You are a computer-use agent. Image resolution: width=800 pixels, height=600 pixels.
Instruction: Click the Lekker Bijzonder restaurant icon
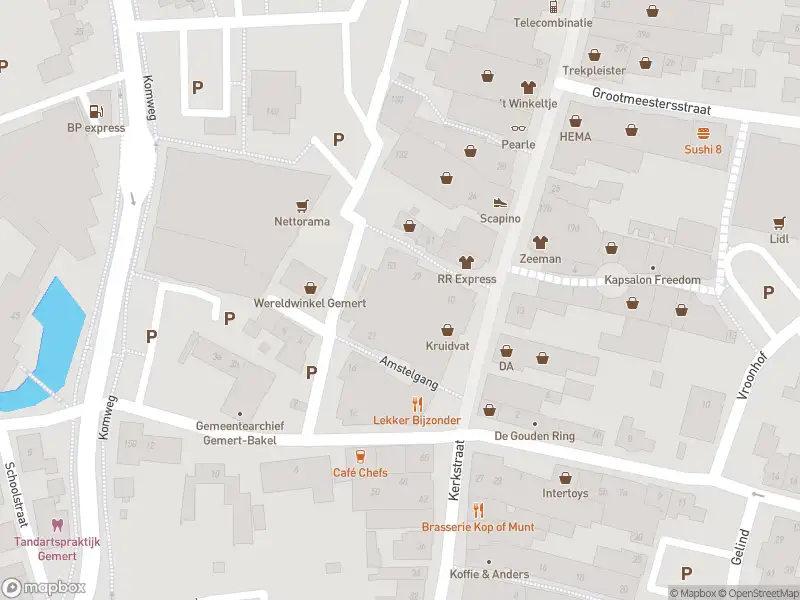tap(418, 404)
